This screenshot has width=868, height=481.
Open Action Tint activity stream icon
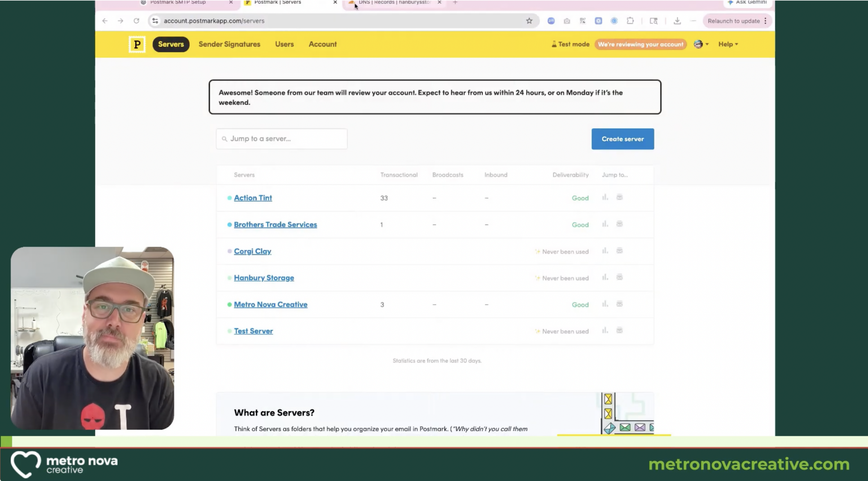(619, 197)
